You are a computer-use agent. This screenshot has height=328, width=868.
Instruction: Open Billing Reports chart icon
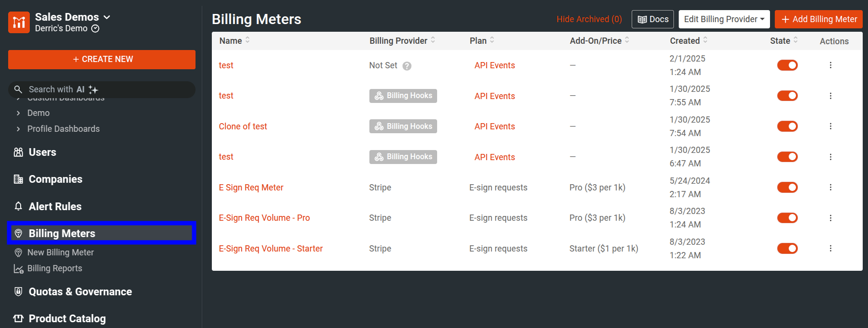click(x=18, y=268)
